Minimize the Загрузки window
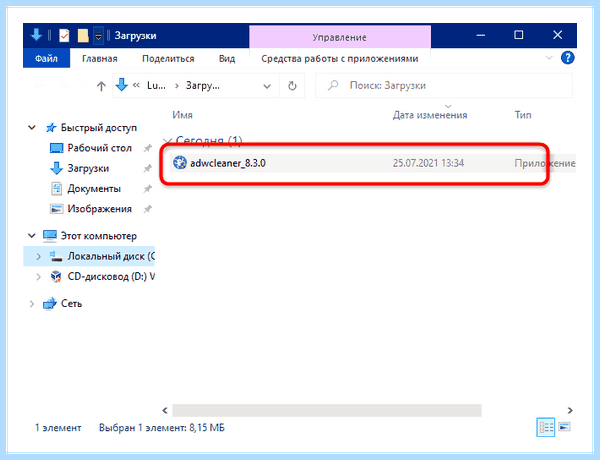The height and width of the screenshot is (460, 600). 481,35
